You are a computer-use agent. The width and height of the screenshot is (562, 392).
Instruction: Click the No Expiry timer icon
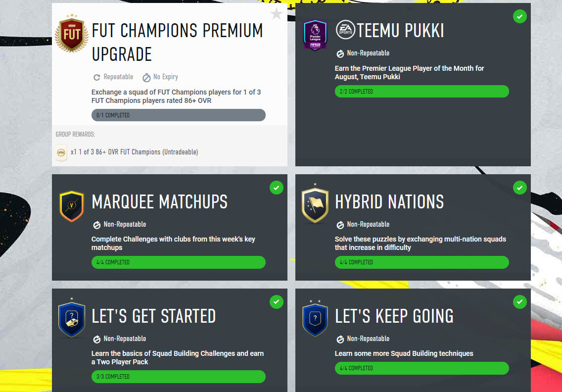146,78
